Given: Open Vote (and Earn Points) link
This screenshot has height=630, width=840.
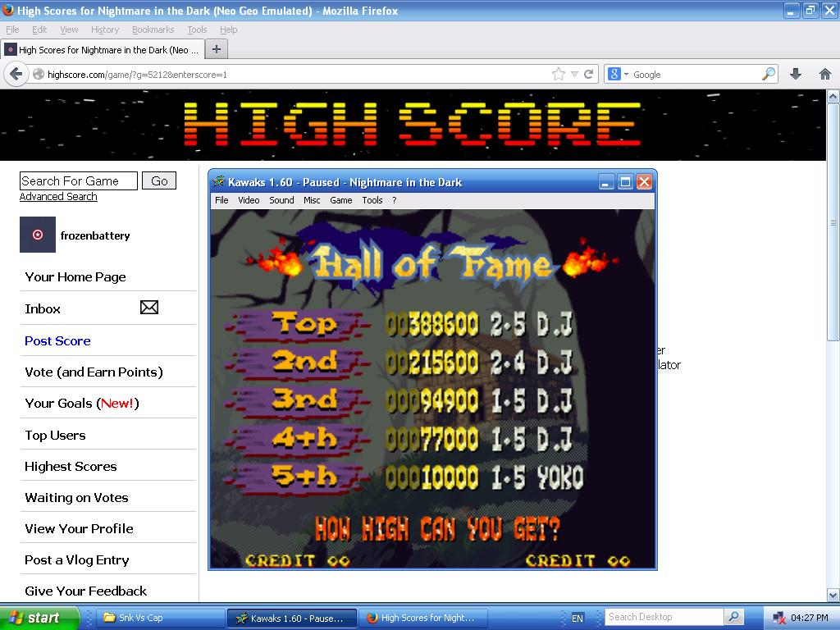Looking at the screenshot, I should tap(94, 372).
